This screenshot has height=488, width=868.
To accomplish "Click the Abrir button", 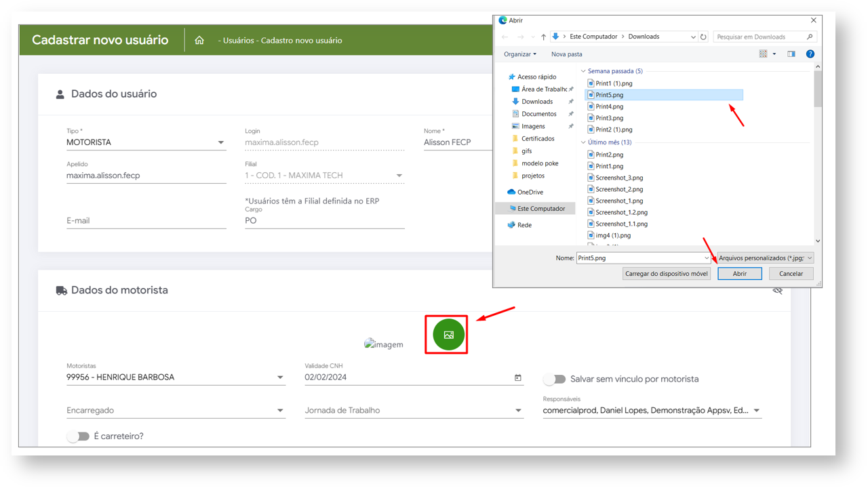I will pyautogui.click(x=739, y=274).
